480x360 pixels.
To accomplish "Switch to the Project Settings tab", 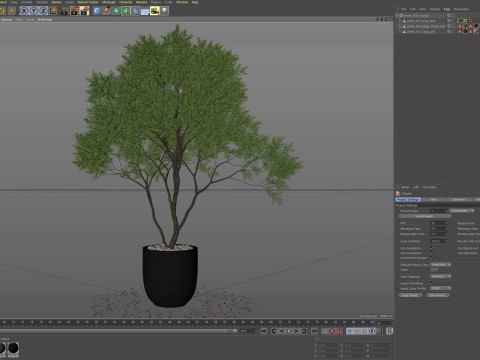I will coord(408,199).
